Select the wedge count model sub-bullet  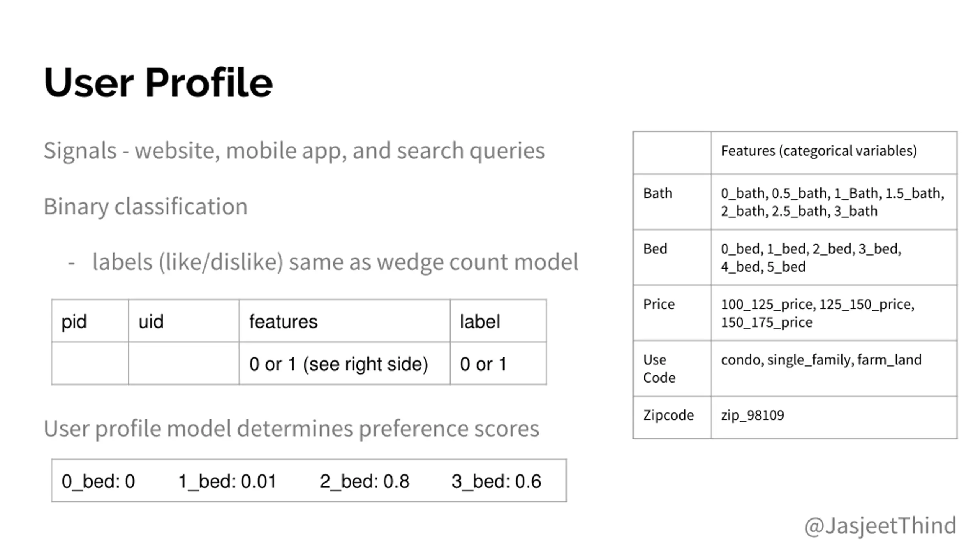point(335,262)
